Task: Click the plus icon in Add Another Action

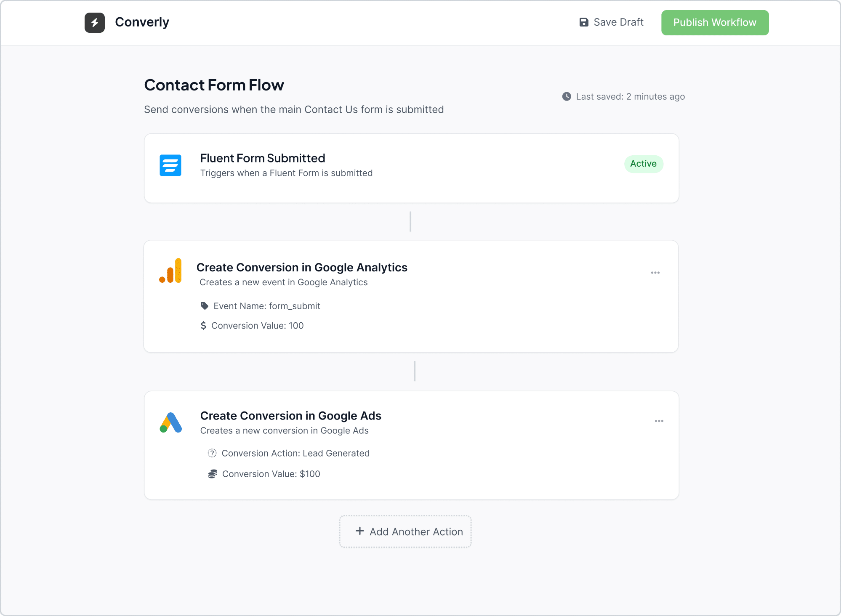Action: pos(360,531)
